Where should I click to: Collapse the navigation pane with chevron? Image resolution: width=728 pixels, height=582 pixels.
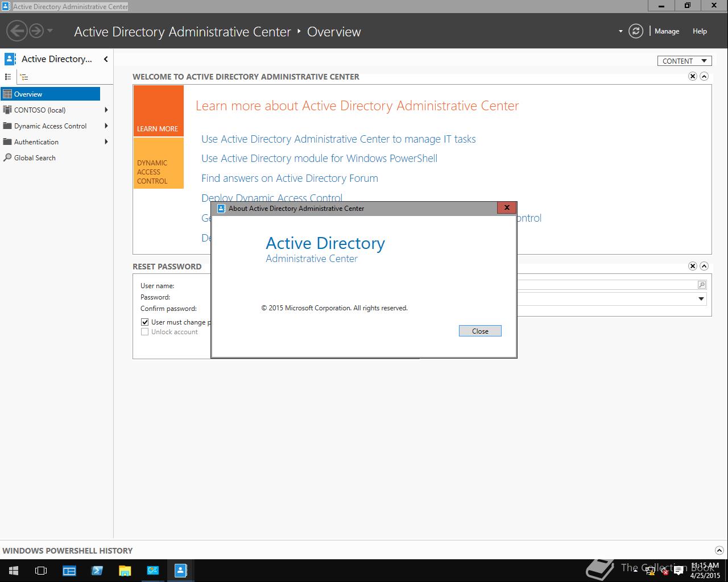click(106, 59)
